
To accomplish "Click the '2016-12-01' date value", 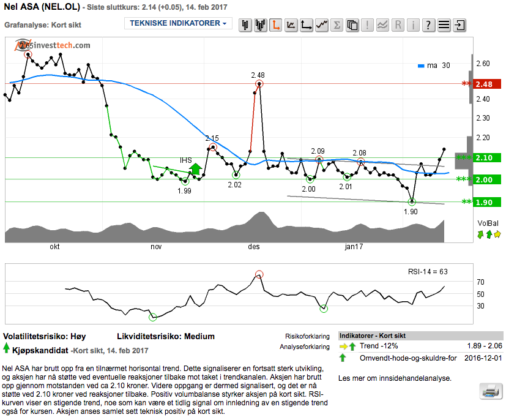I will [483, 358].
